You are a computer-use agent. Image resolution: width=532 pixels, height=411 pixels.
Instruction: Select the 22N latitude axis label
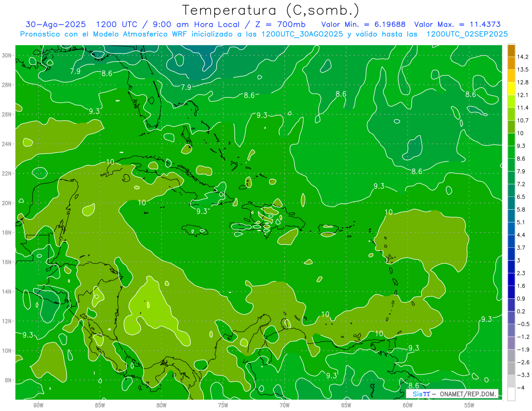click(7, 173)
